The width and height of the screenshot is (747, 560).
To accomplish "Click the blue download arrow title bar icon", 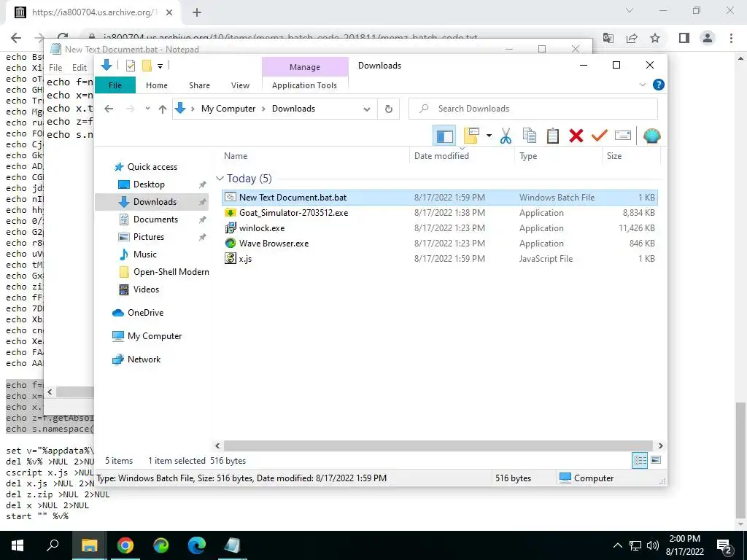I will [107, 65].
